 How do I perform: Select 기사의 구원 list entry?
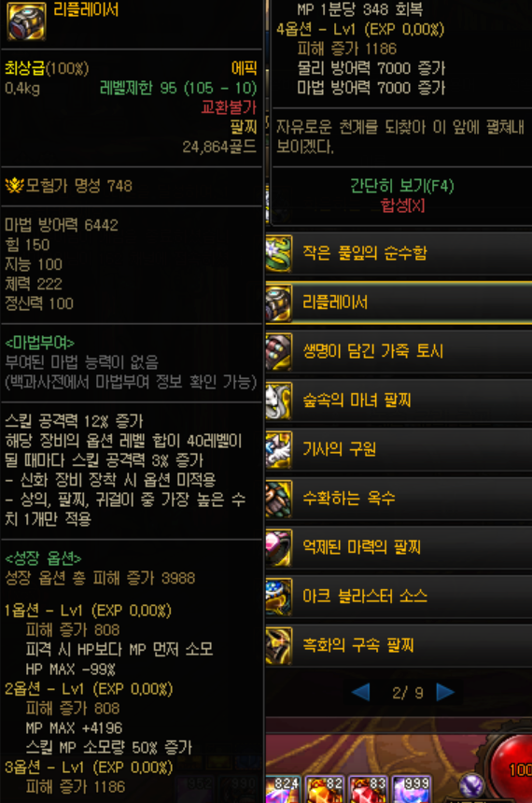(399, 450)
